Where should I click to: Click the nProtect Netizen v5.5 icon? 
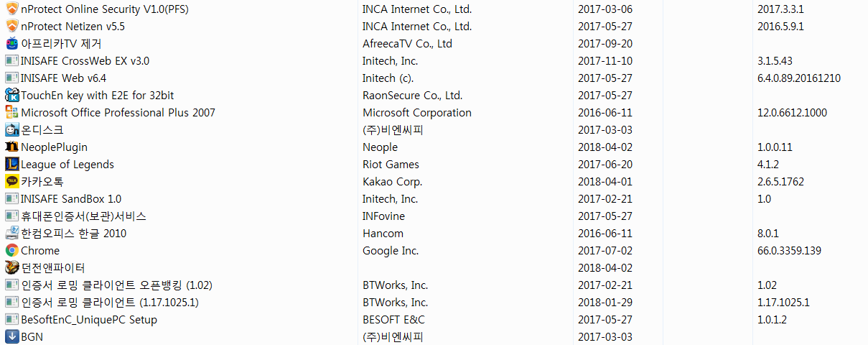11,27
